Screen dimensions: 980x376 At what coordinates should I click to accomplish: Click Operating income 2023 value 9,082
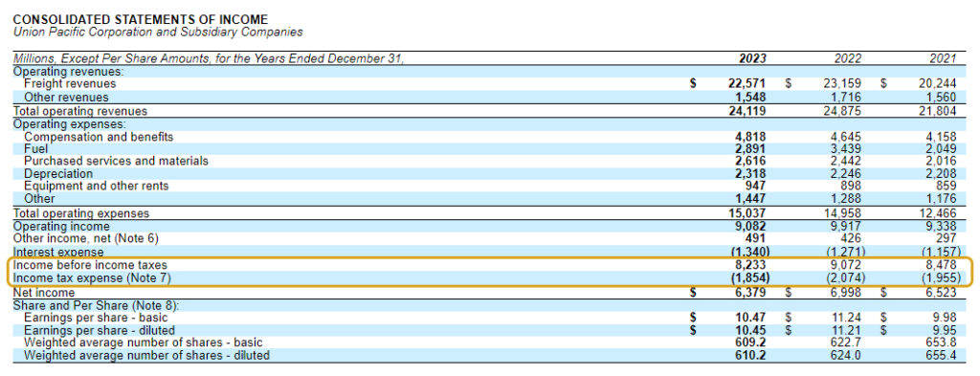tap(751, 226)
